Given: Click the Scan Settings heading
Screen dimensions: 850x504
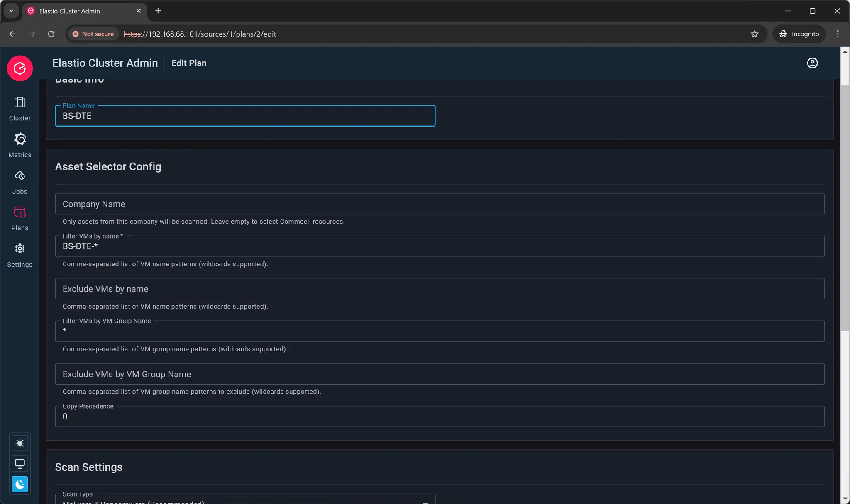Looking at the screenshot, I should pos(89,467).
